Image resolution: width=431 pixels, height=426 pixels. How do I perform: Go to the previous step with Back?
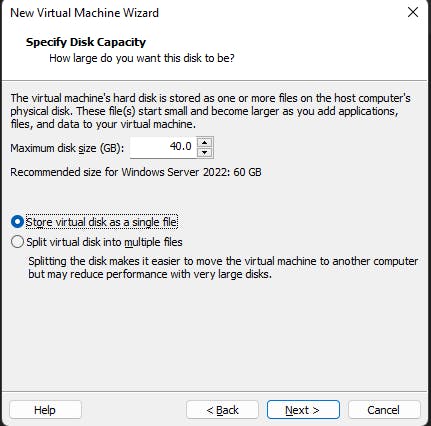(x=222, y=410)
